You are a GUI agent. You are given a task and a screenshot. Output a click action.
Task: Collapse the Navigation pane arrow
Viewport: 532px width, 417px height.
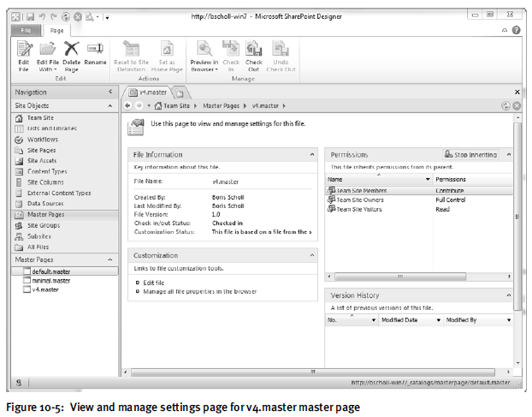pos(110,92)
